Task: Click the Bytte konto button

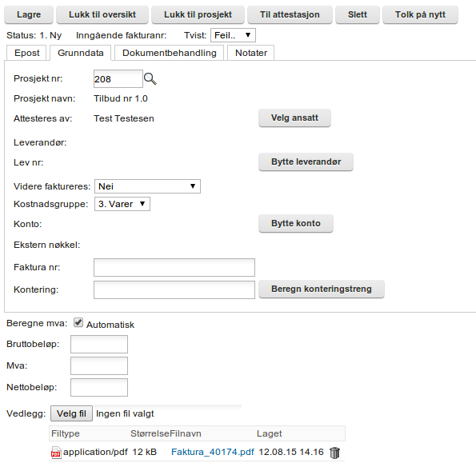Action: tap(296, 223)
